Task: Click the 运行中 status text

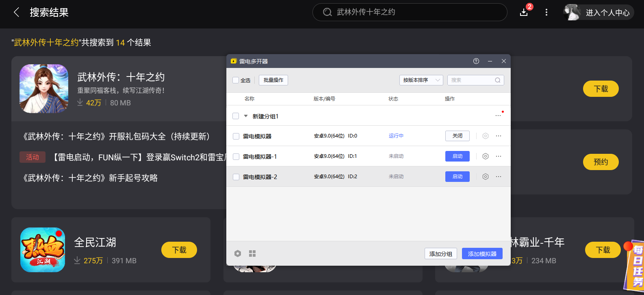Action: coord(396,136)
